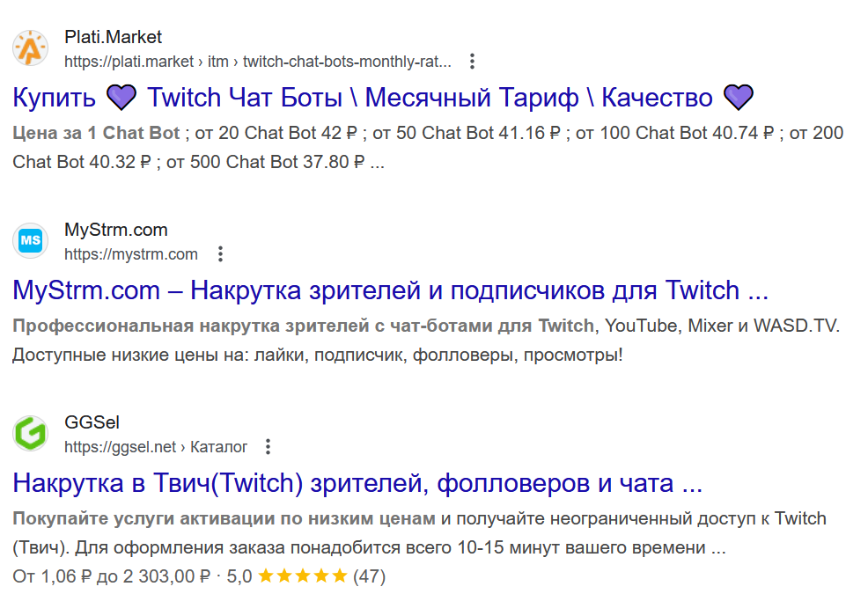Image resolution: width=868 pixels, height=594 pixels.
Task: Click the yellow five-star rating for GGSel
Action: point(302,577)
